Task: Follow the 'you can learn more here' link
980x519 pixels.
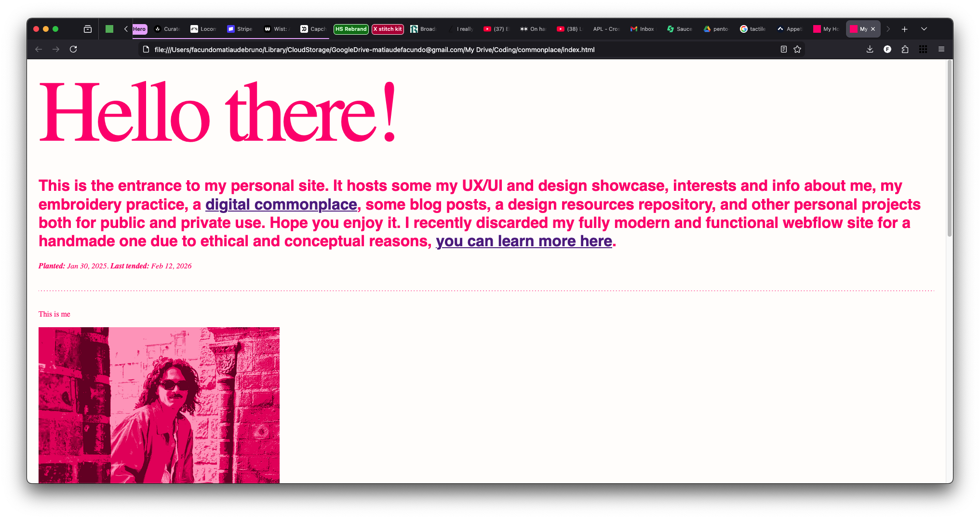Action: coord(524,241)
